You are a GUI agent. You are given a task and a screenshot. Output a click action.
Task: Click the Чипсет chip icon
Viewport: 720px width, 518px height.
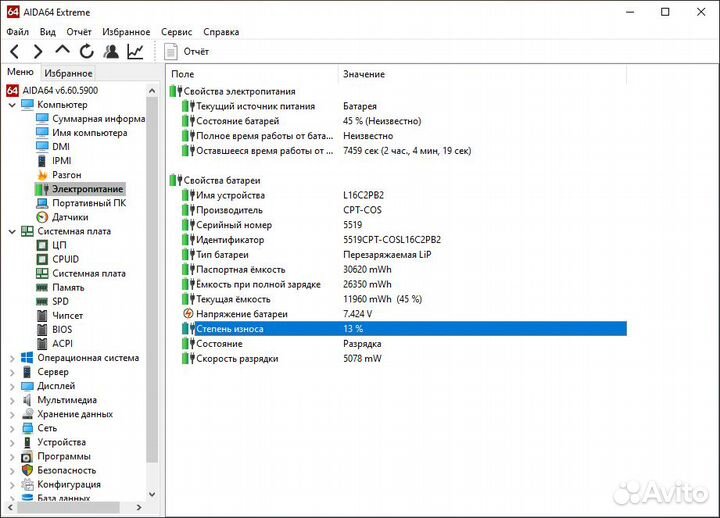coord(42,316)
